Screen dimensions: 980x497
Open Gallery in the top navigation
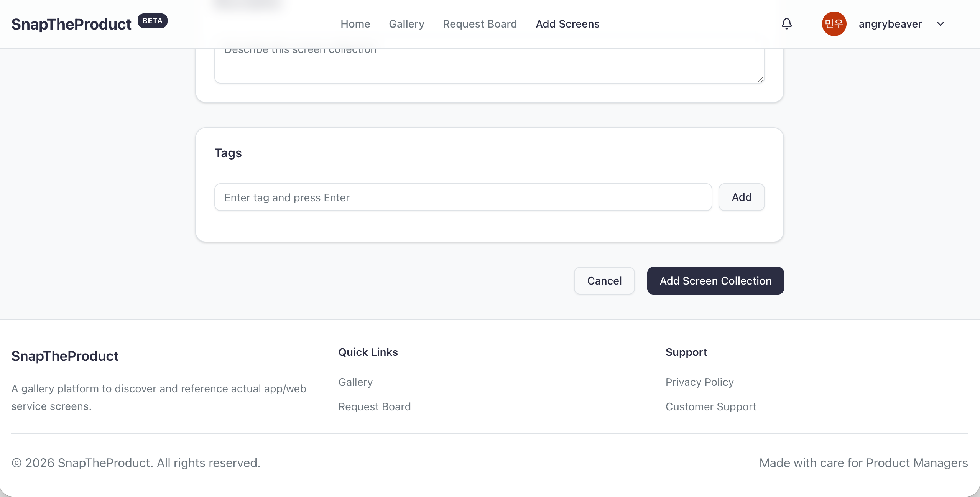click(406, 24)
